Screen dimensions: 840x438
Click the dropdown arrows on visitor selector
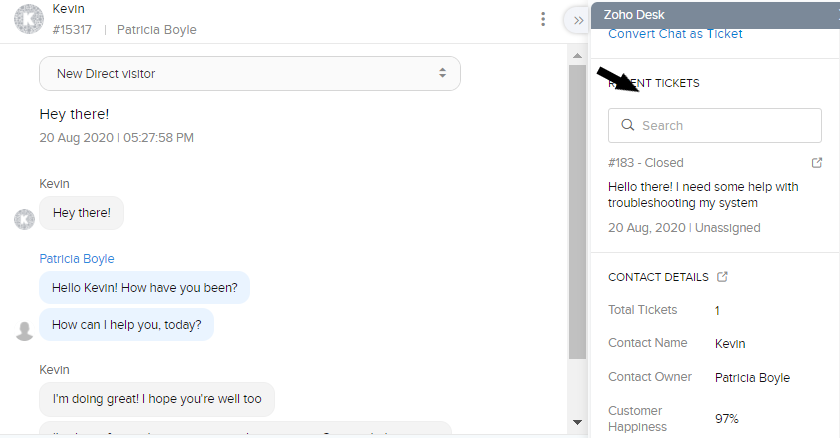pyautogui.click(x=442, y=73)
